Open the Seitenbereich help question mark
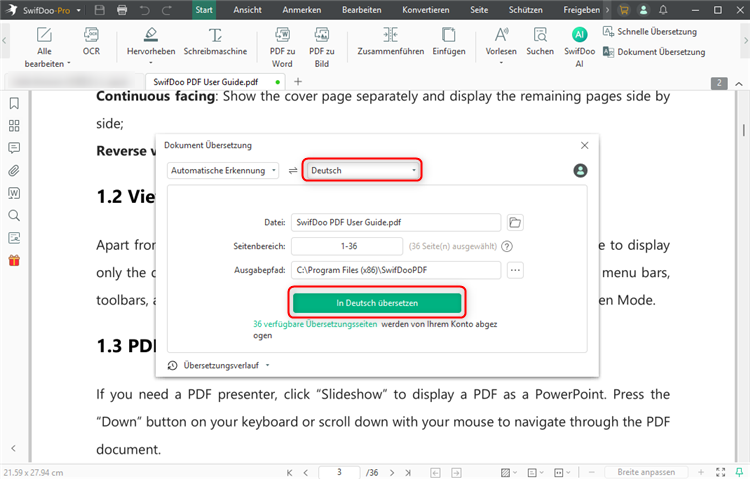750x479 pixels. tap(507, 246)
